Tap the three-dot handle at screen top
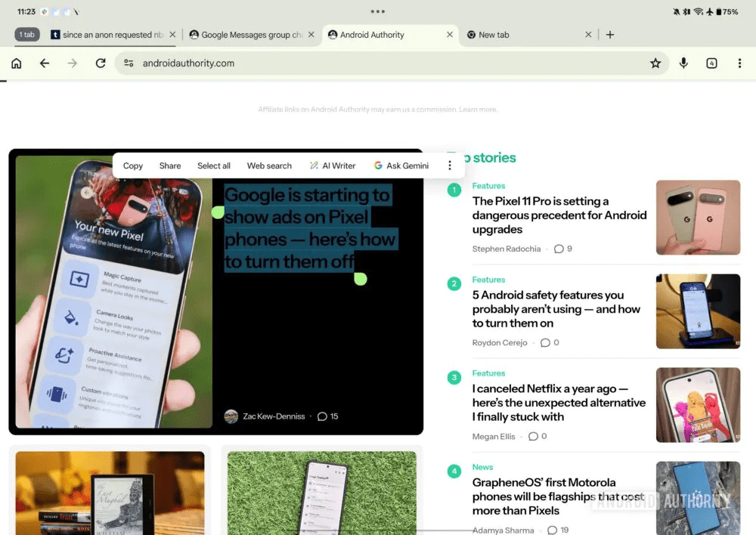Image resolution: width=756 pixels, height=535 pixels. (x=378, y=11)
